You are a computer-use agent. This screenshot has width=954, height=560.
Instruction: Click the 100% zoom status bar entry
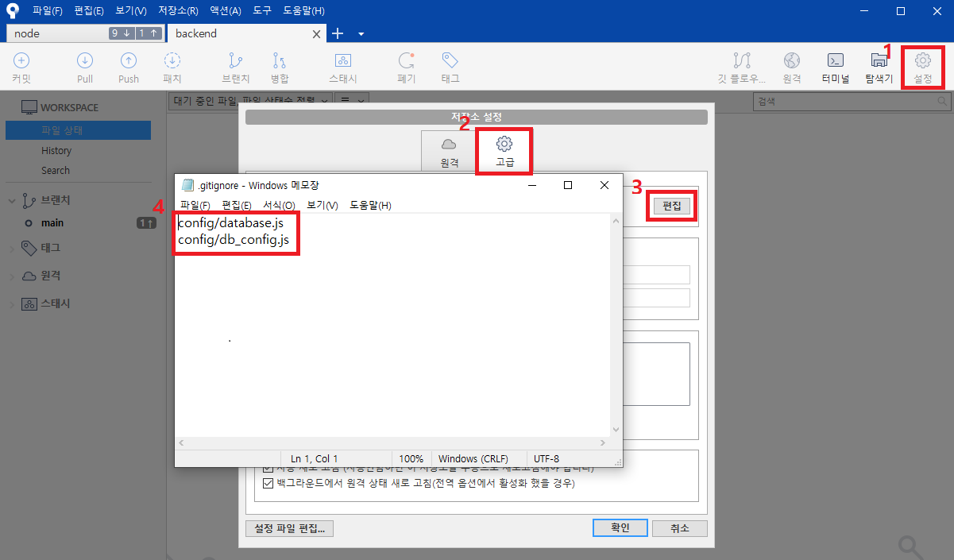[411, 458]
